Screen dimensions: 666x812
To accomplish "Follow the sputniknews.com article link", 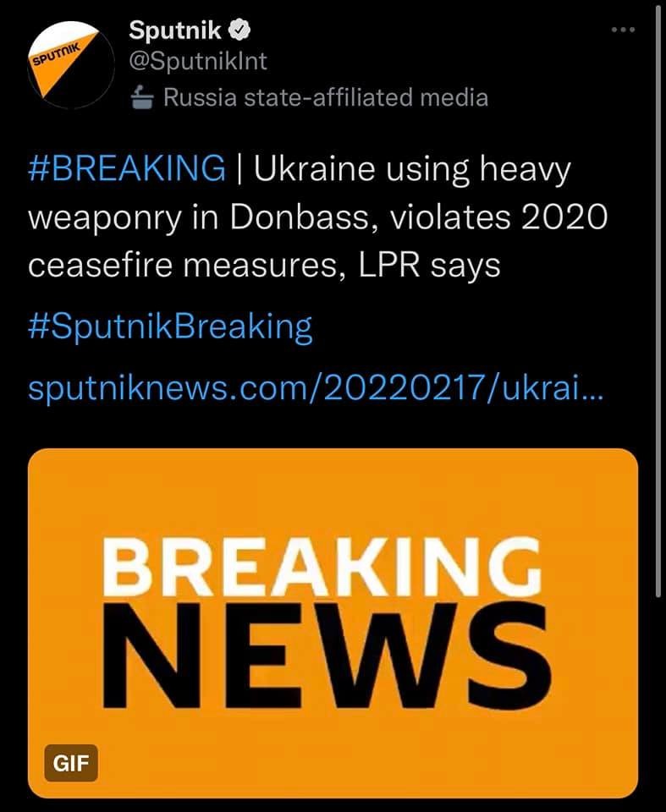I will click(x=316, y=388).
